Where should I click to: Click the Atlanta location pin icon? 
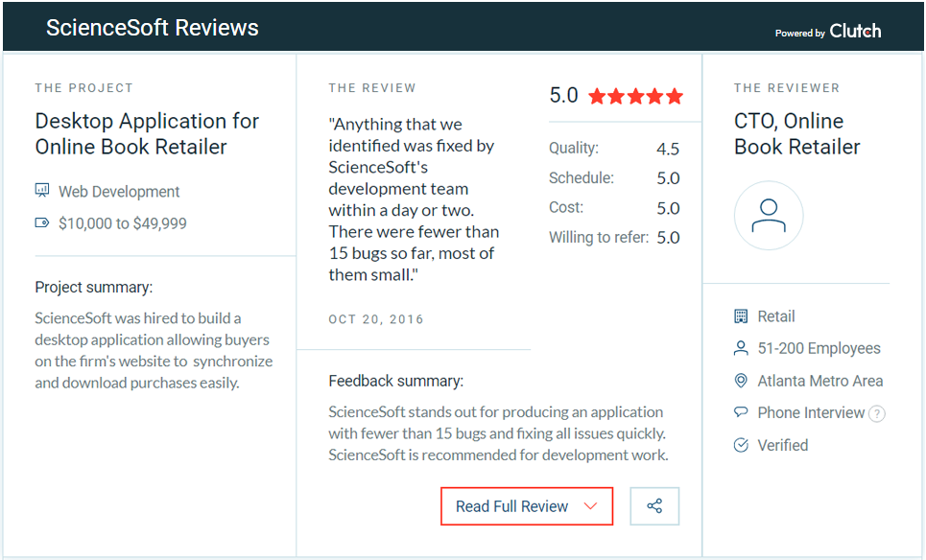click(741, 381)
